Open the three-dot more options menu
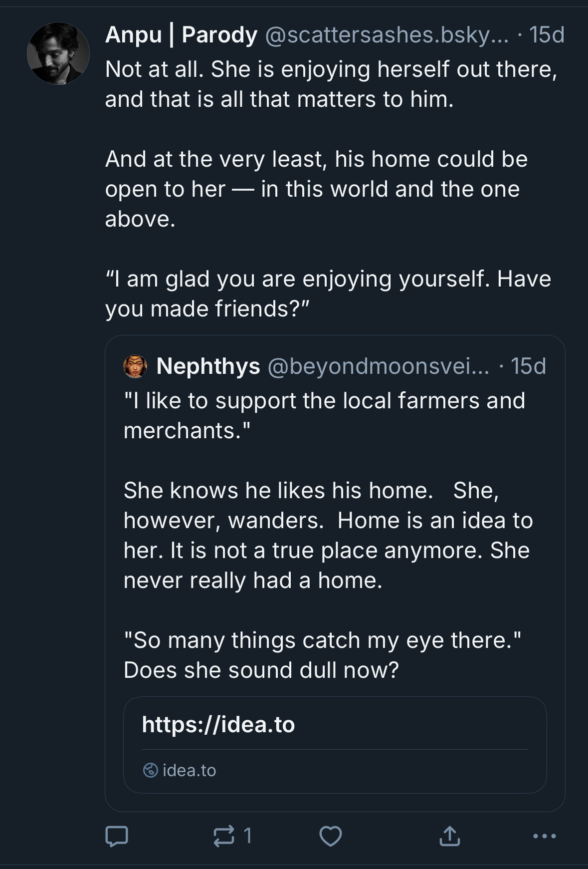 pyautogui.click(x=544, y=836)
